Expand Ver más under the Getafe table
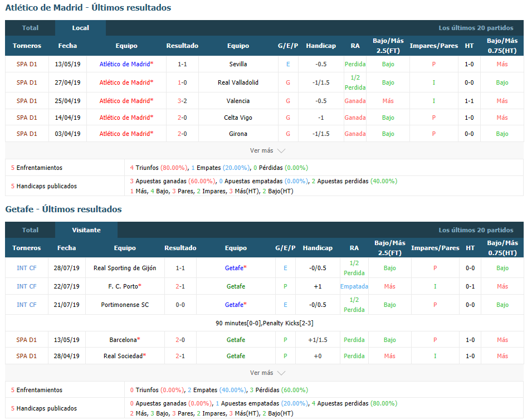This screenshot has width=527, height=420. pos(267,373)
